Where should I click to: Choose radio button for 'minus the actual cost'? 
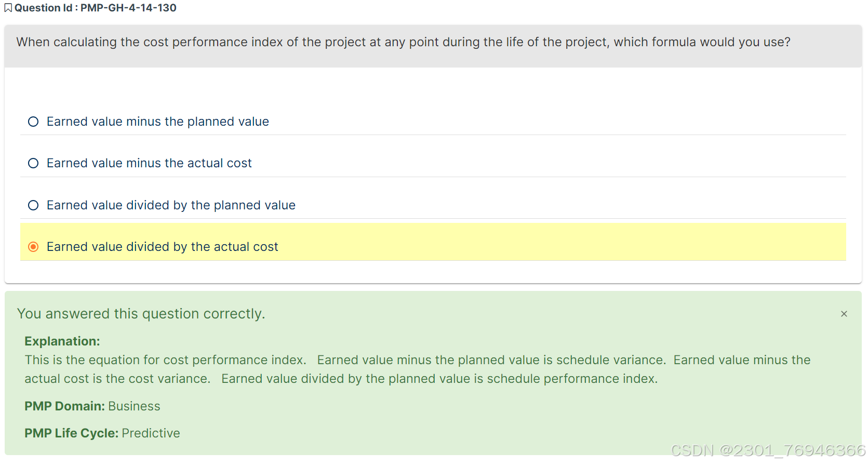pos(33,163)
